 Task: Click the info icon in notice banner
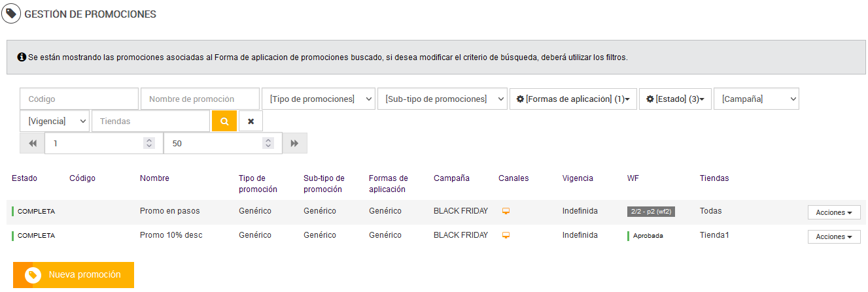(x=21, y=57)
